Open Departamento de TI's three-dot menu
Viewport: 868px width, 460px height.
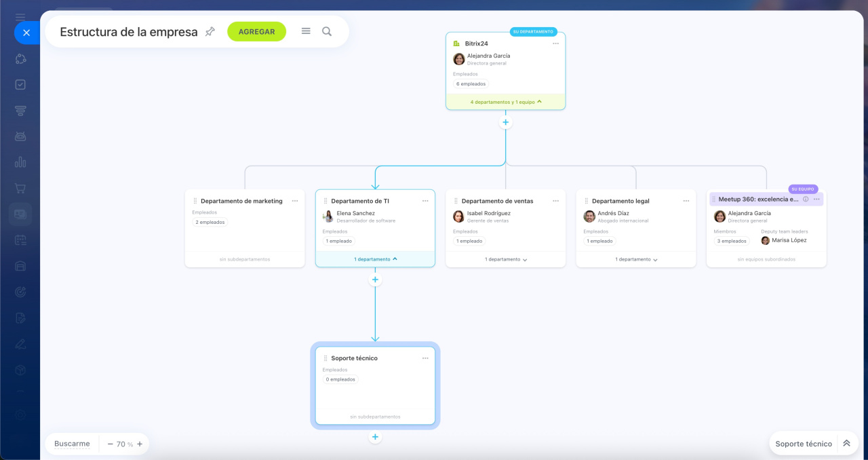point(425,201)
